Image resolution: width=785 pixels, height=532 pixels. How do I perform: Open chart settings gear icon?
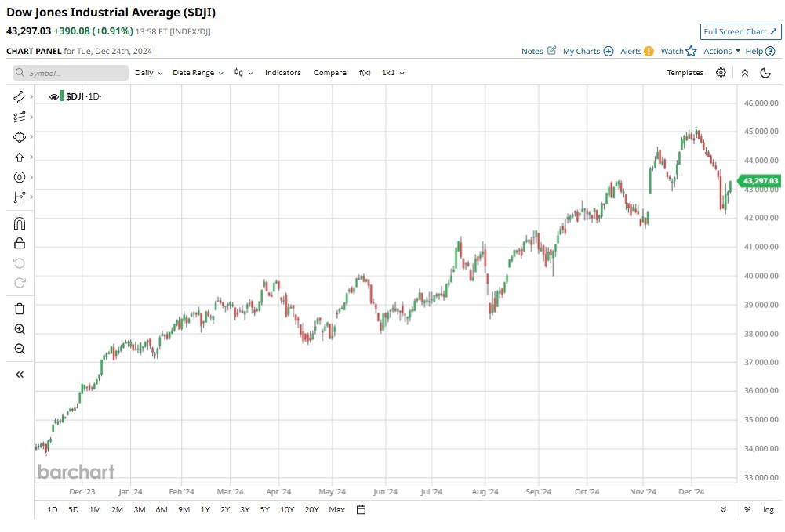pyautogui.click(x=721, y=73)
